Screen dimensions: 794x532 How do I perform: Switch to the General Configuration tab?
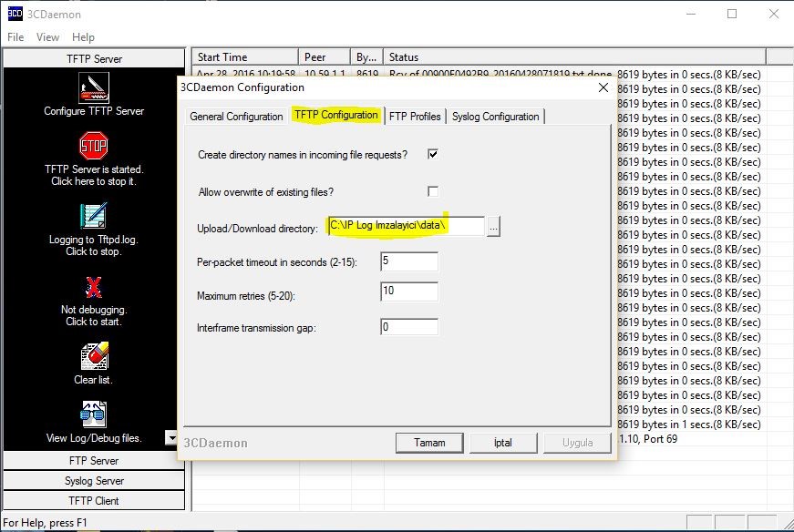[x=236, y=117]
